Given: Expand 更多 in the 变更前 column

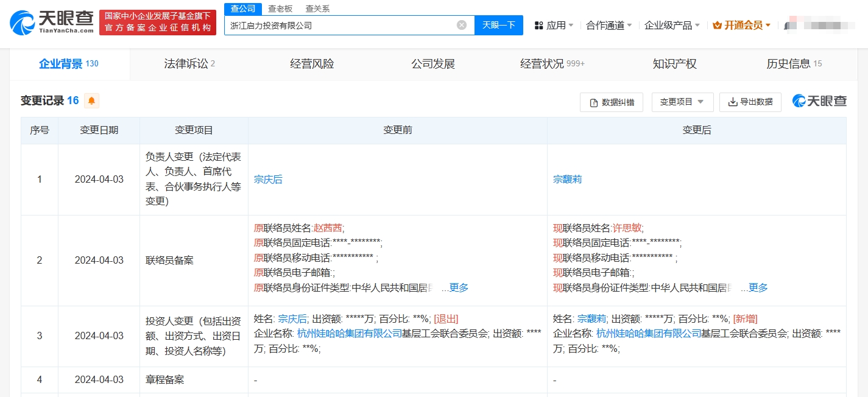Looking at the screenshot, I should pos(459,287).
